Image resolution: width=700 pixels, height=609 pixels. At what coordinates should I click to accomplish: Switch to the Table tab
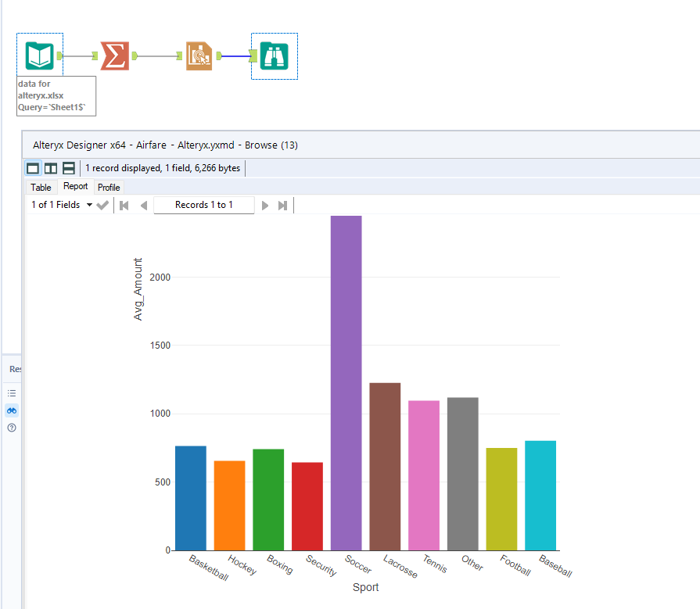pyautogui.click(x=40, y=187)
